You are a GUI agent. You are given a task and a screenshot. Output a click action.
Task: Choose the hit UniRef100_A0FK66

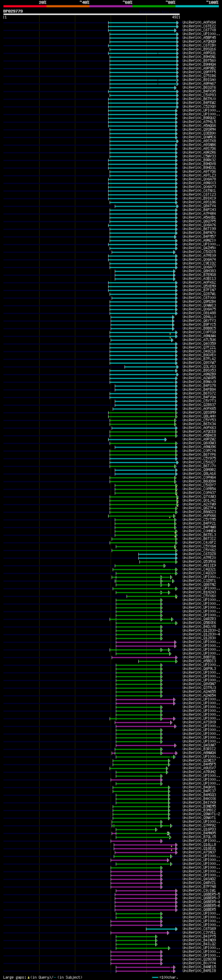199,516
